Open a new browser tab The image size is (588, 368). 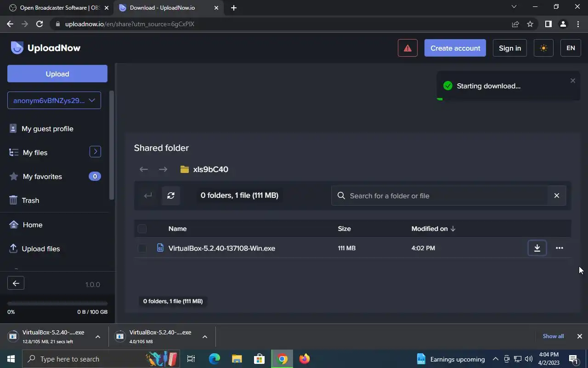[233, 8]
